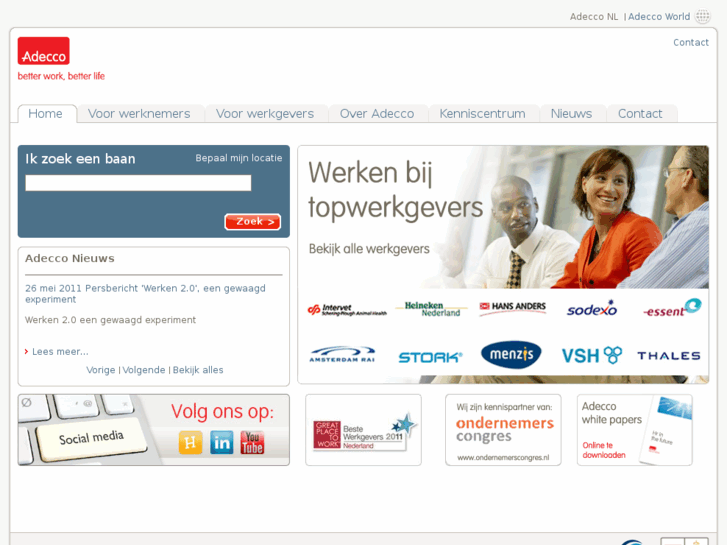Click the Adecco Nieuws heading

tap(70, 258)
